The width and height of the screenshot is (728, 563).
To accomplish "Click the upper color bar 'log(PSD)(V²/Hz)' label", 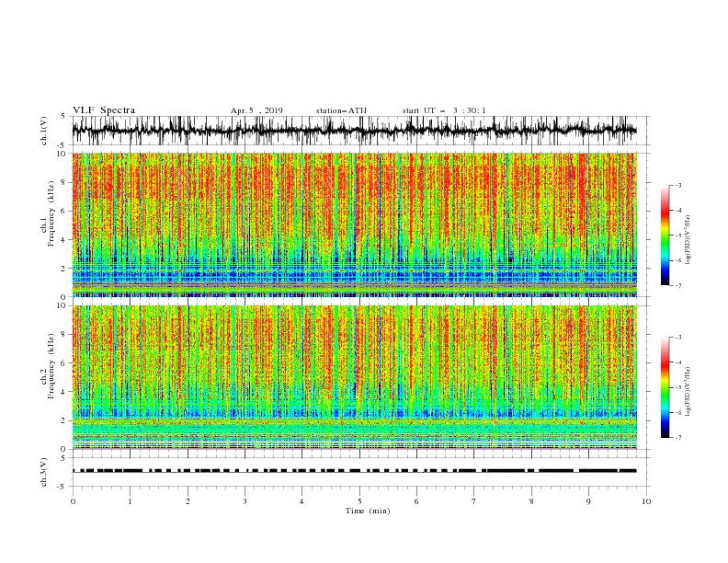I will (688, 240).
